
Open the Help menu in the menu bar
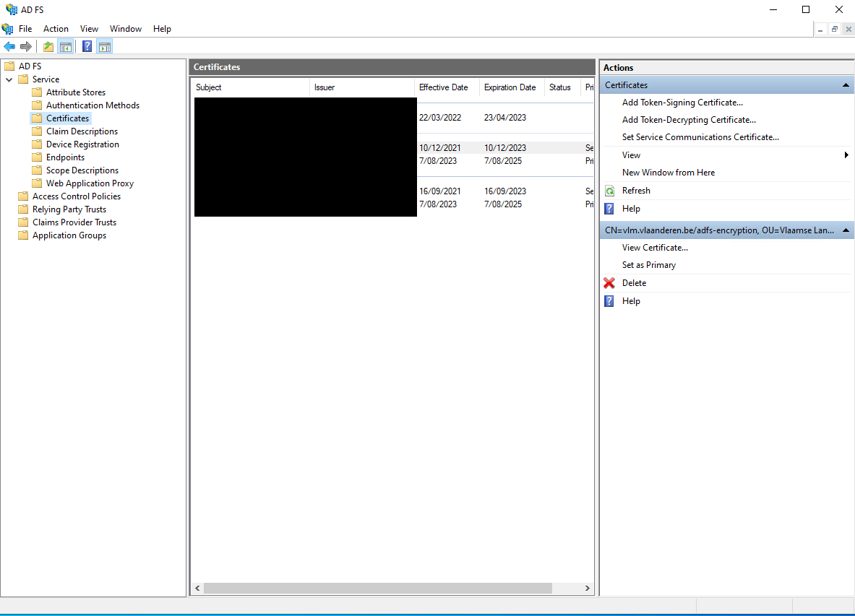pos(162,29)
